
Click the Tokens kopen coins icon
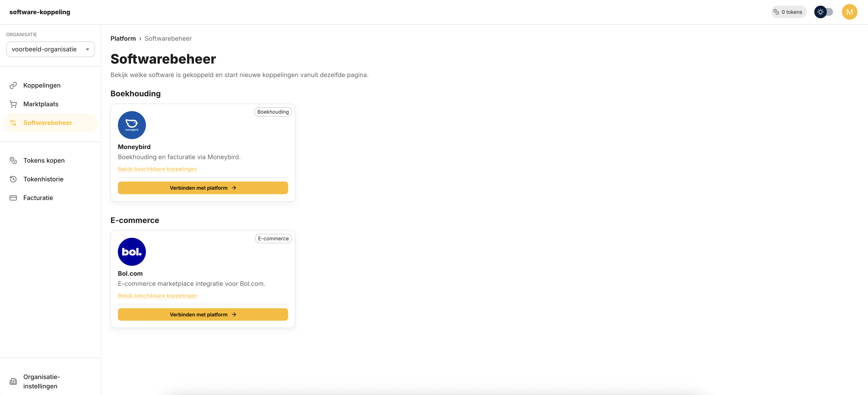[13, 161]
